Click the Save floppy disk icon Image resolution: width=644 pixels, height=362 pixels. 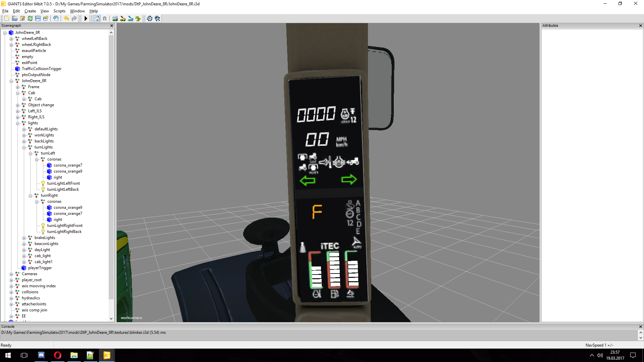coord(38,18)
